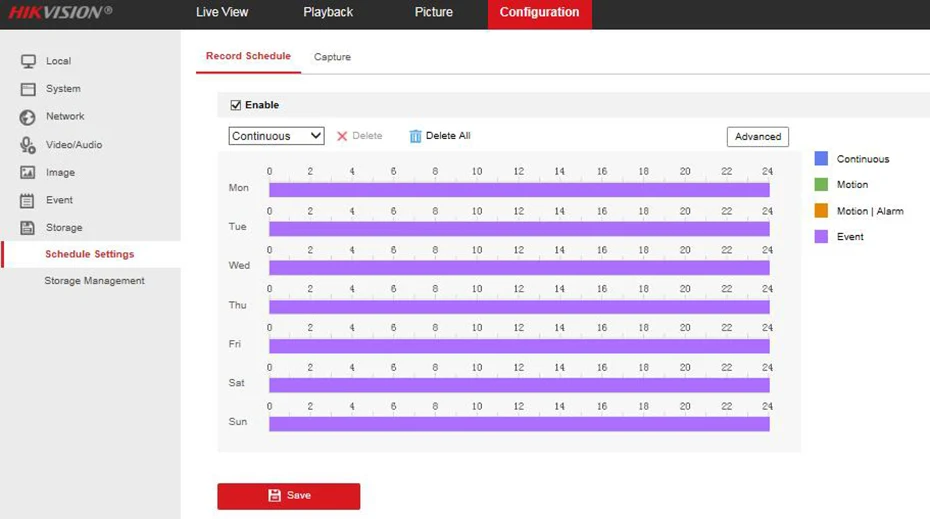Select the Monday schedule bar

[x=519, y=189]
